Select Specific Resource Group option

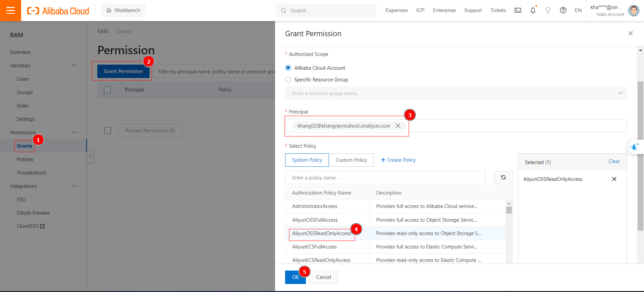click(x=288, y=80)
